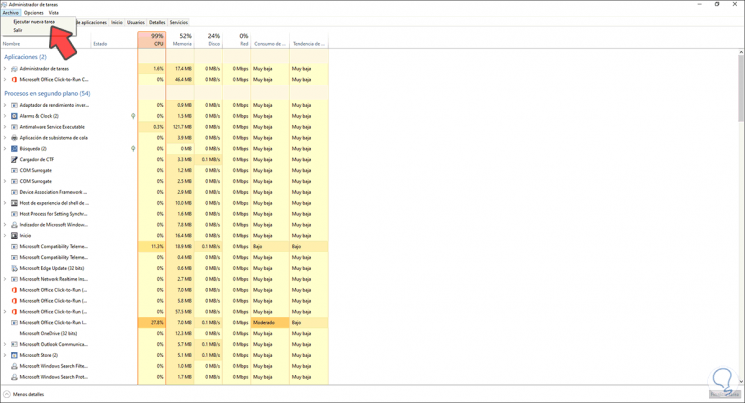This screenshot has height=403, width=745.
Task: Click the Alarms & Clock app icon
Action: point(14,116)
